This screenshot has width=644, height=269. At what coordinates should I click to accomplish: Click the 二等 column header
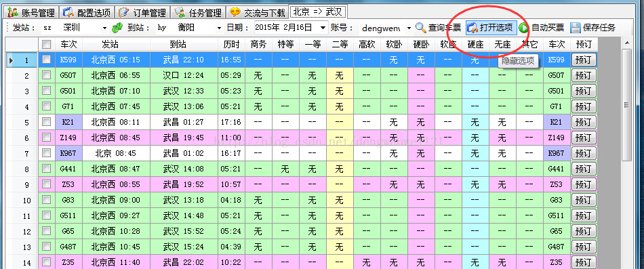click(340, 44)
